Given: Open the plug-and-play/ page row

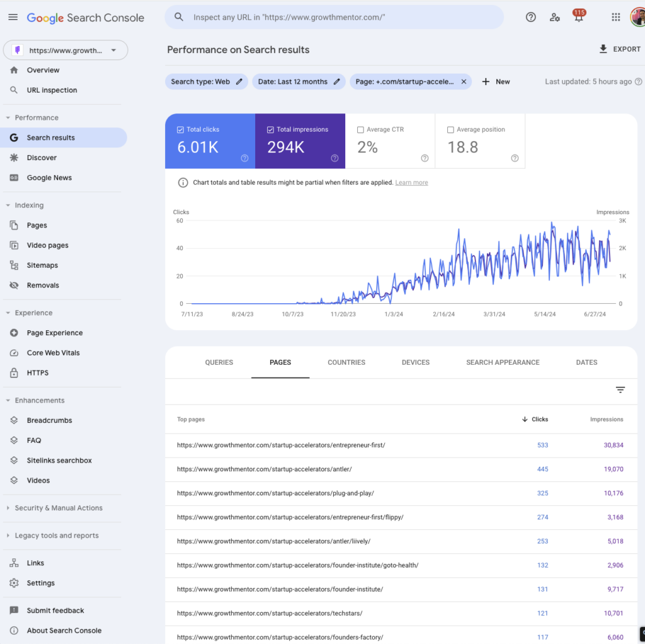Looking at the screenshot, I should click(x=401, y=493).
